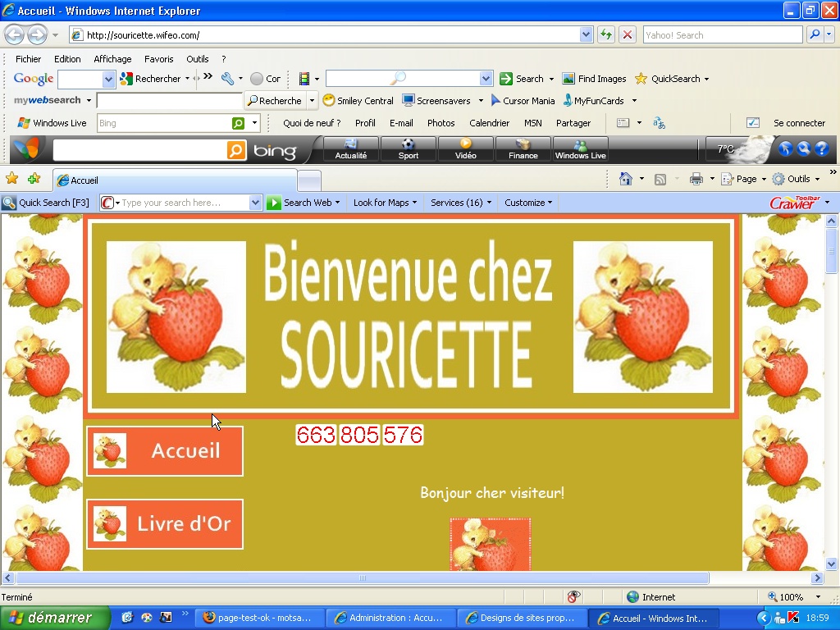Open the Fichier menu
Image resolution: width=840 pixels, height=630 pixels.
coord(28,59)
